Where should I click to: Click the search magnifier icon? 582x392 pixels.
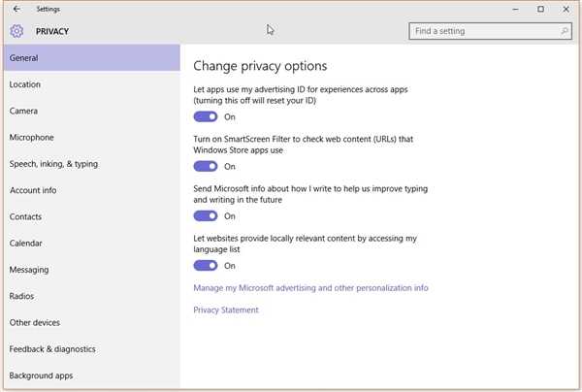(566, 31)
